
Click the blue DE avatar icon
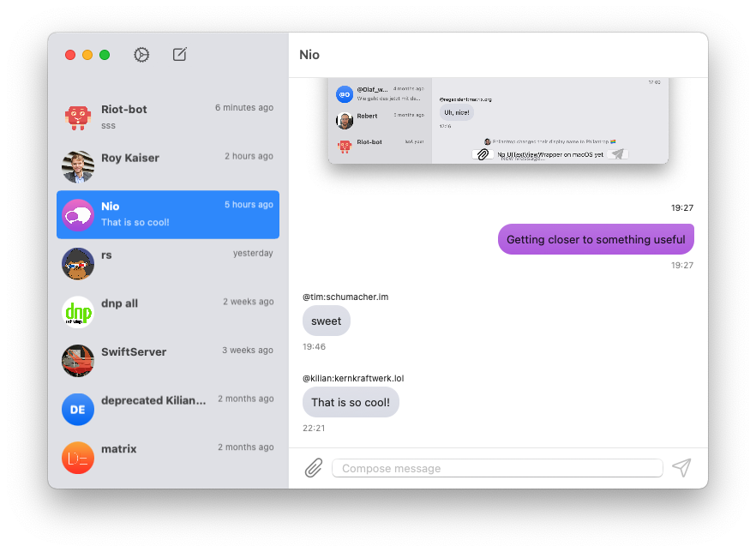[x=78, y=409]
